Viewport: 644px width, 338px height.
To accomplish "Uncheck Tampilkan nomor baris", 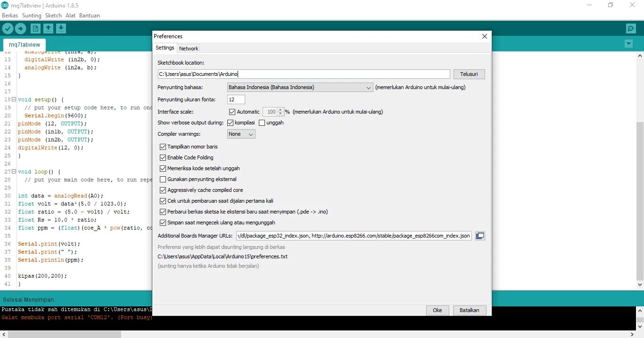I will (x=163, y=147).
